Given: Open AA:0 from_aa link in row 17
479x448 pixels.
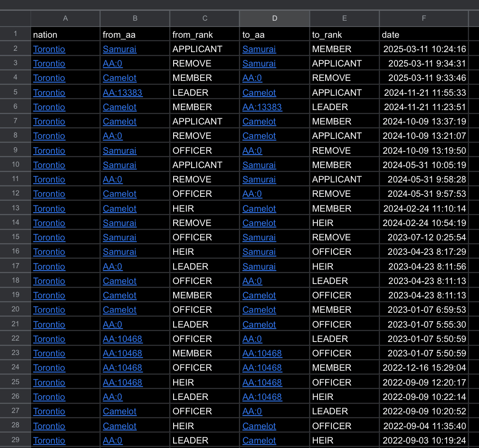Looking at the screenshot, I should point(112,266).
